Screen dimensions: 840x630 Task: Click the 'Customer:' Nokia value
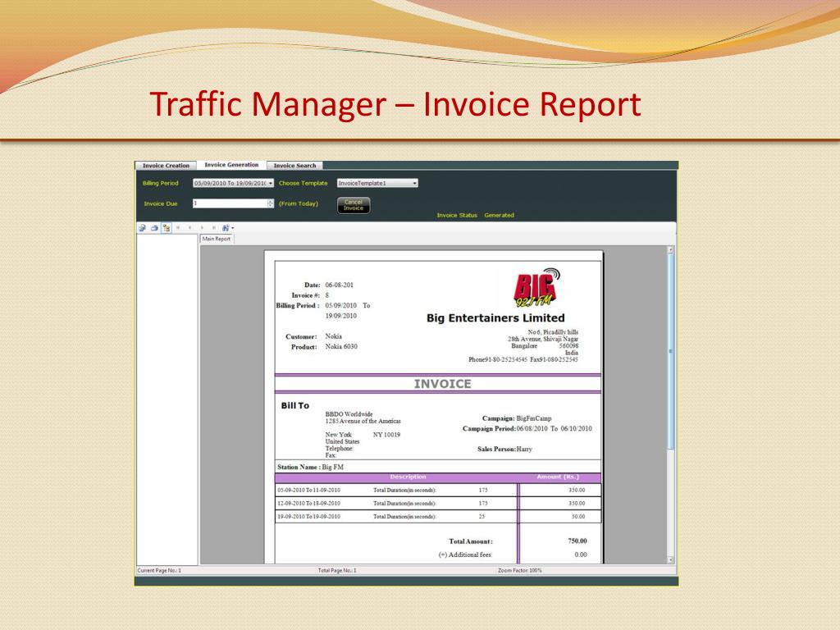coord(333,336)
